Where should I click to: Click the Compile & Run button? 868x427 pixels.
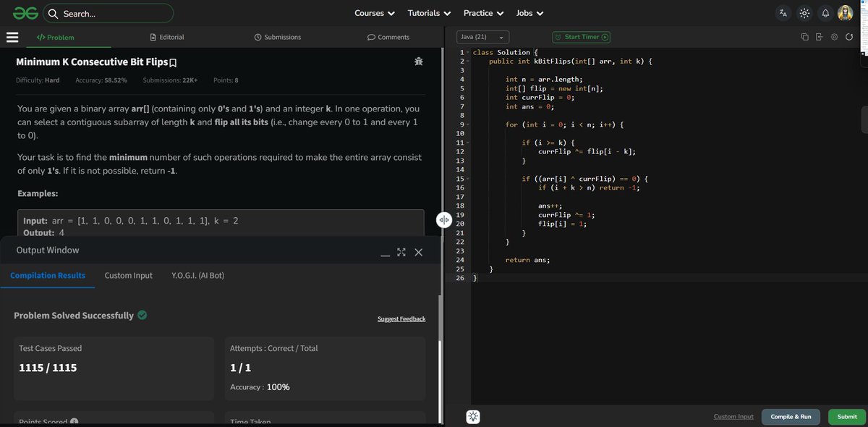pos(791,416)
